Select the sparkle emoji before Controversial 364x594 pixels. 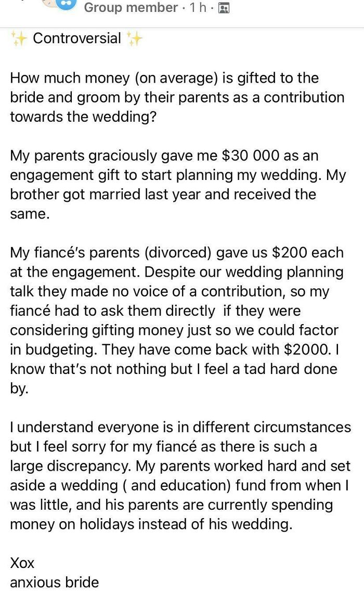tap(19, 37)
